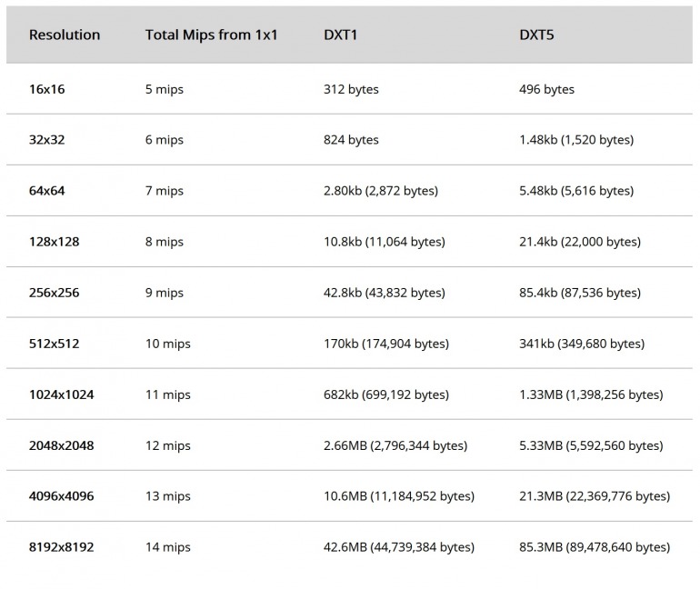Click the 9 mips cell
The image size is (700, 589).
point(165,293)
